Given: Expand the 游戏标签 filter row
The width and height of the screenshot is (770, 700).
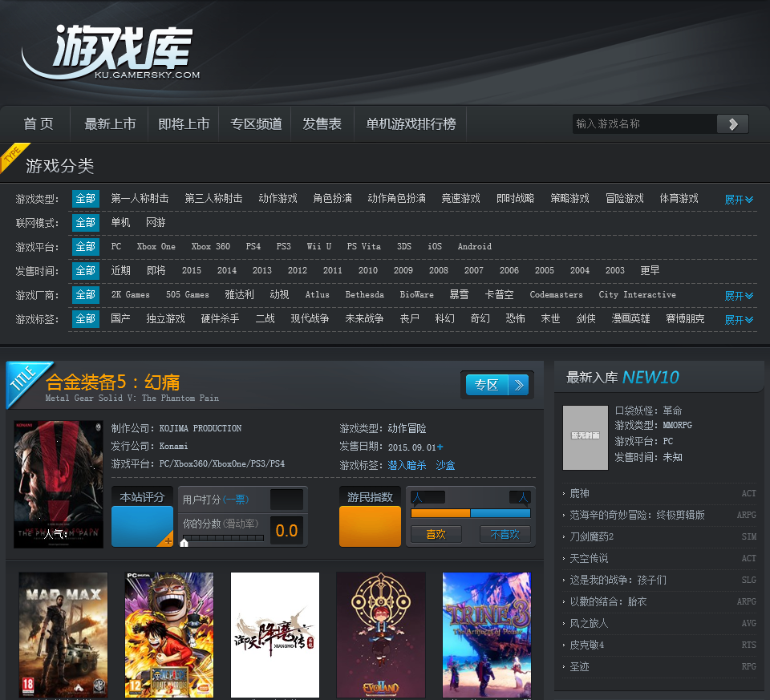Looking at the screenshot, I should [x=739, y=320].
